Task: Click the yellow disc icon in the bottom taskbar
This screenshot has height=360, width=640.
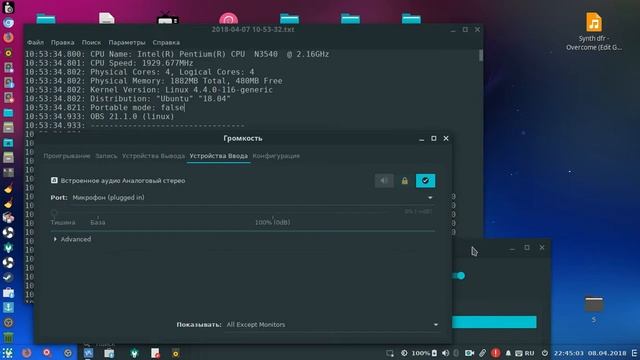Action: [176, 353]
